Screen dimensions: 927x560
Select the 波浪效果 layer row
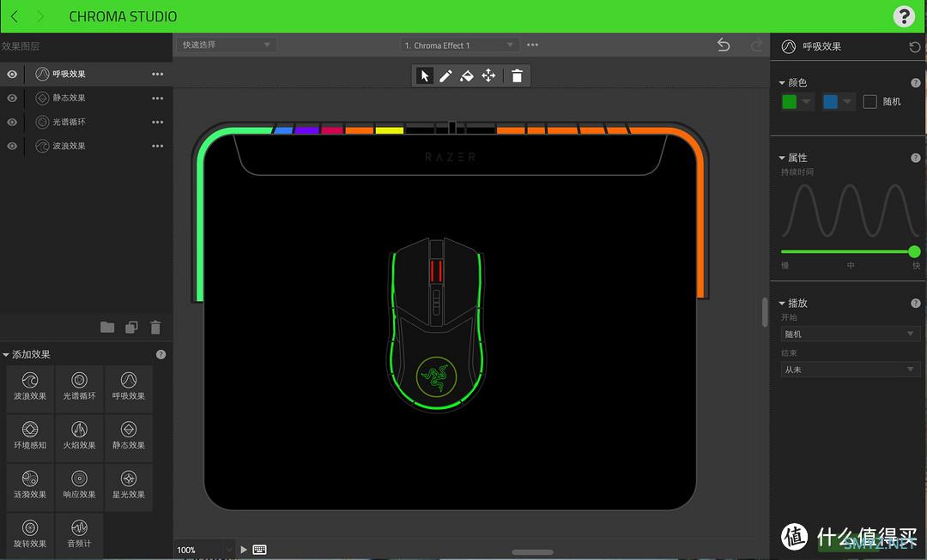(87, 146)
